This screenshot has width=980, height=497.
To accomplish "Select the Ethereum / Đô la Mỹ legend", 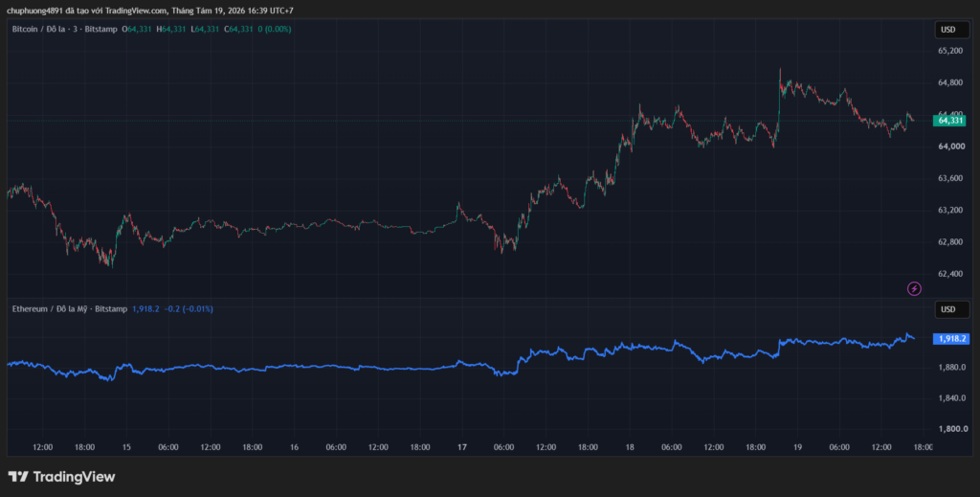I will tap(69, 308).
